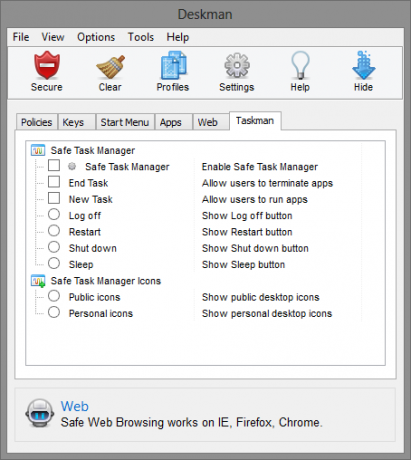This screenshot has height=460, width=411.
Task: Open the Options menu
Action: coord(96,37)
